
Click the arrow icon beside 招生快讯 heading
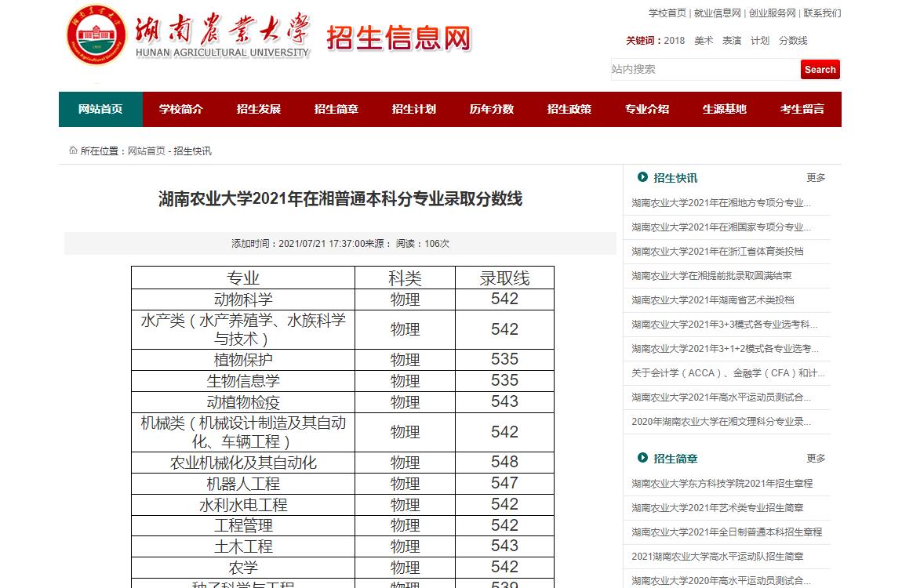(642, 177)
